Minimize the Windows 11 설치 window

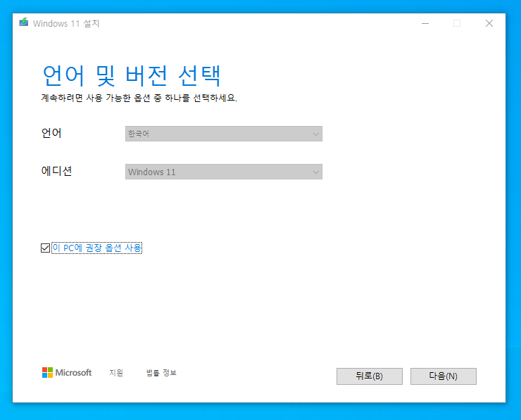[425, 24]
